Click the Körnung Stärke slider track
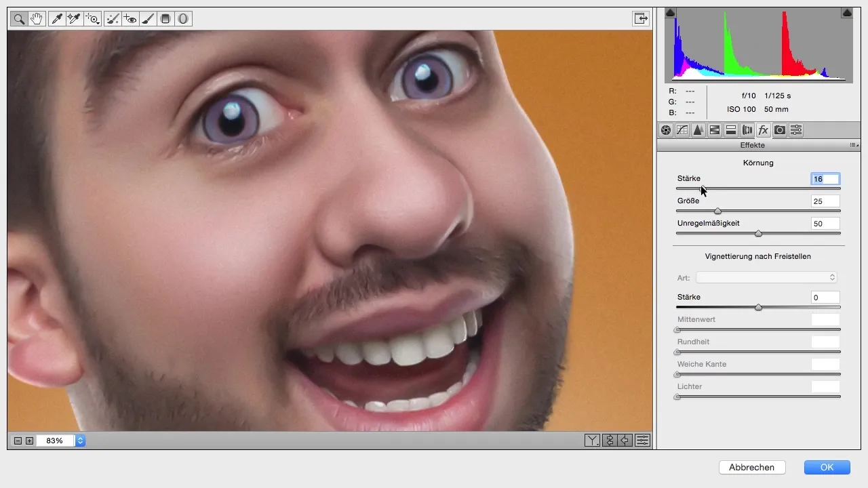868x488 pixels. (x=758, y=188)
